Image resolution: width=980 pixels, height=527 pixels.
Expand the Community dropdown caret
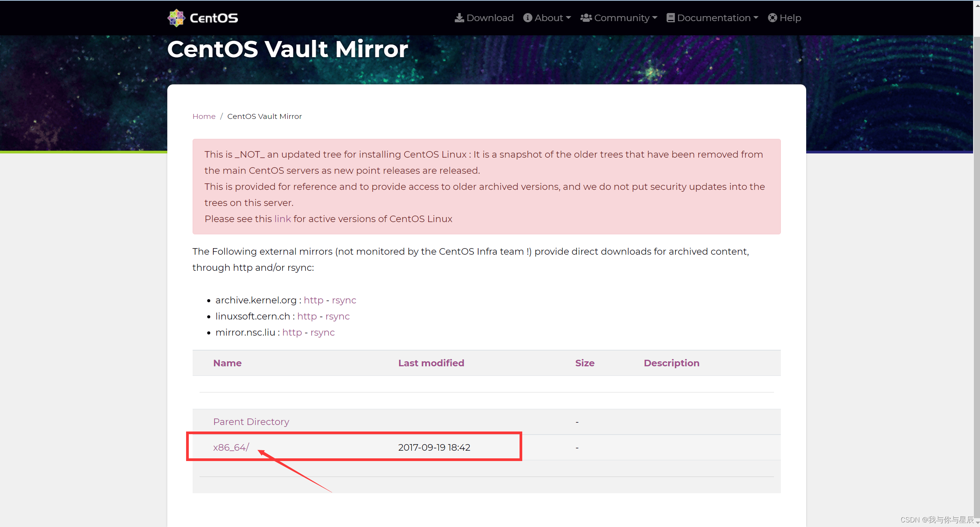pos(655,18)
